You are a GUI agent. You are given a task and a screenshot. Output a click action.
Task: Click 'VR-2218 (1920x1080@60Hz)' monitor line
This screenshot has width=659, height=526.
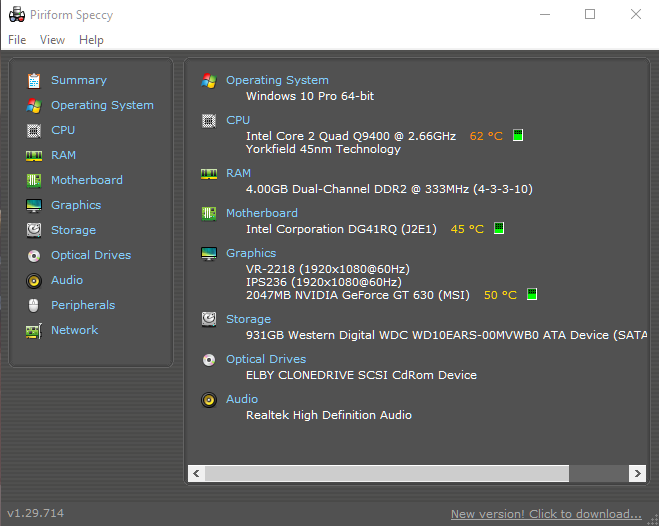[x=328, y=269]
